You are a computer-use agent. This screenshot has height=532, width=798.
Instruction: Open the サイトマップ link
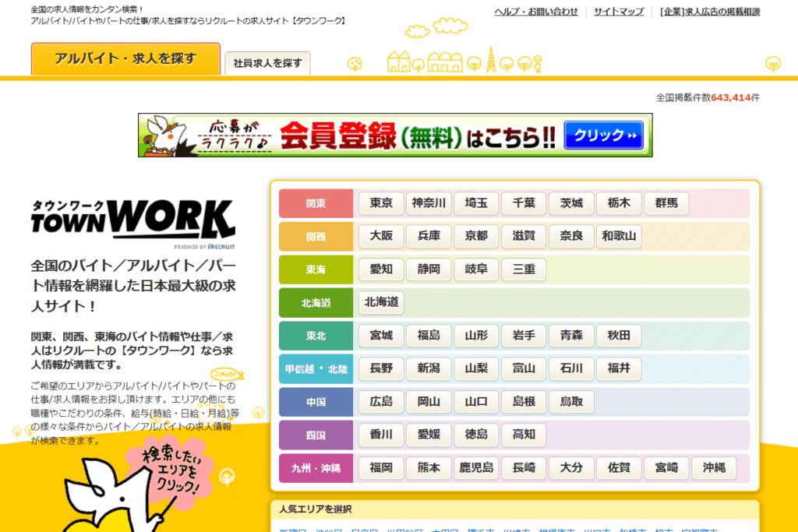pos(619,12)
